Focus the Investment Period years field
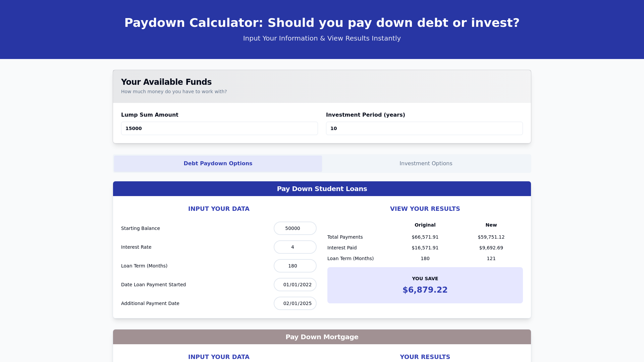Screen dimensions: 644x362 click(424, 128)
